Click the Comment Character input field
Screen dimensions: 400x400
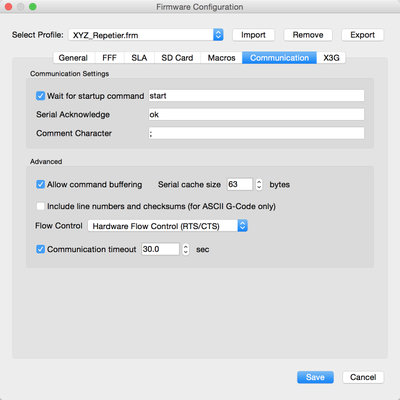(x=256, y=133)
